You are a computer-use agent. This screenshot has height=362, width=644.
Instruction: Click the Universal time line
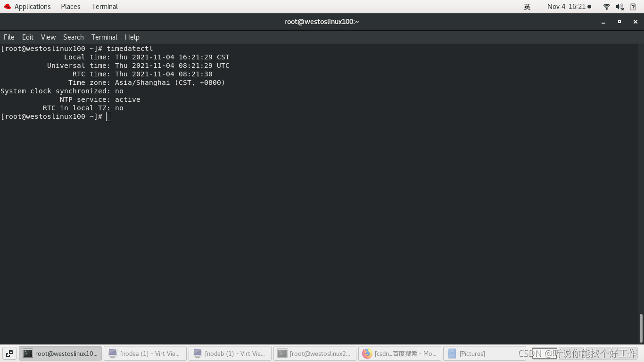click(x=138, y=66)
